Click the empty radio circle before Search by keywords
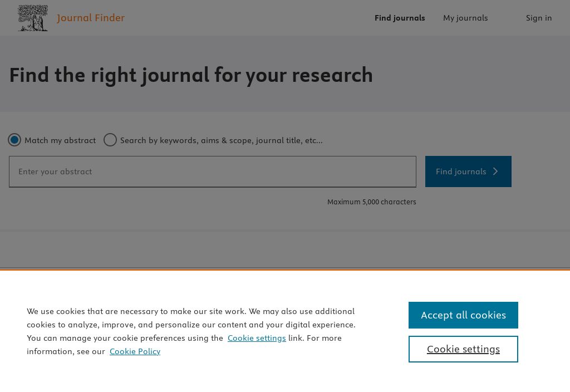Image resolution: width=570 pixels, height=392 pixels. 110,140
